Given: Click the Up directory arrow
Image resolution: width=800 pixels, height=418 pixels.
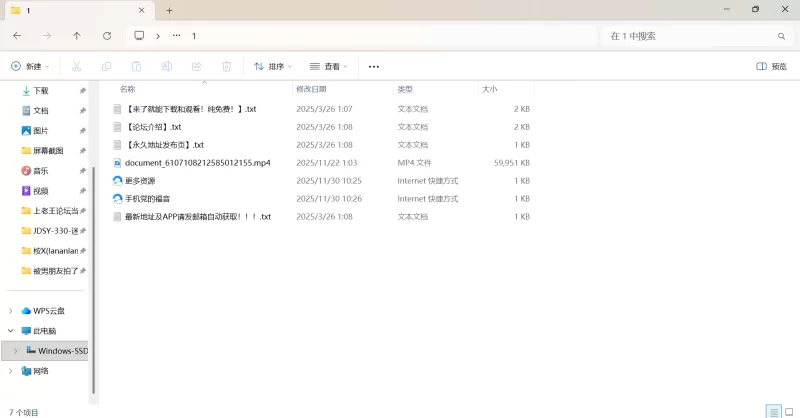Looking at the screenshot, I should pyautogui.click(x=77, y=35).
